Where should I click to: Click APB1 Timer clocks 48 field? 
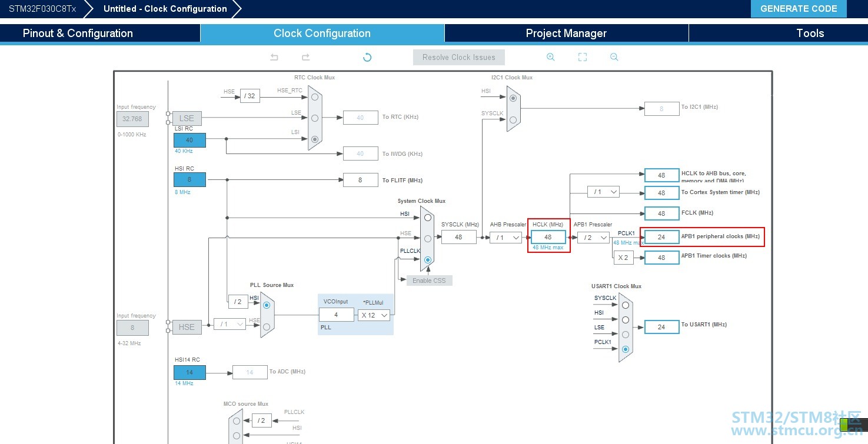coord(661,258)
